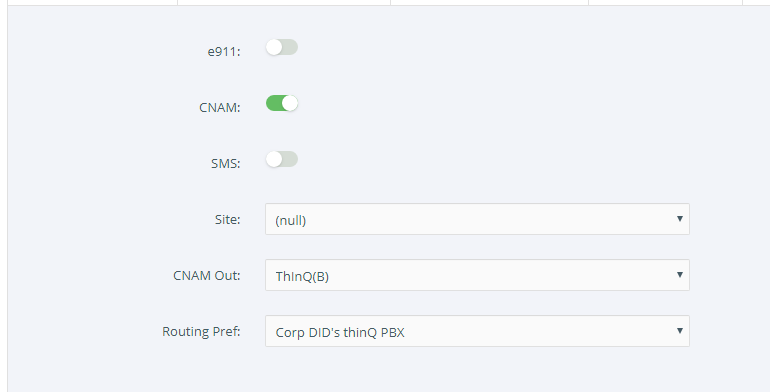This screenshot has width=770, height=392.
Task: Click the ThinQ(B) selected value
Action: tap(302, 277)
